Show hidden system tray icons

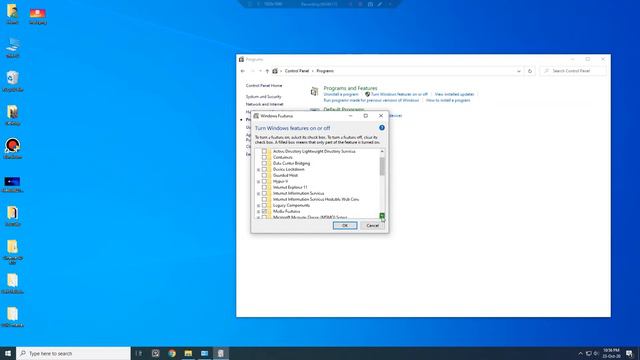point(580,353)
